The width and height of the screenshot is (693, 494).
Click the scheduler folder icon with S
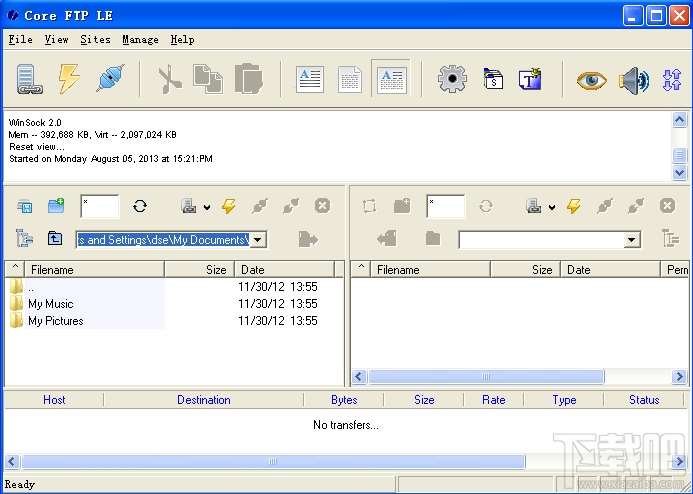[x=493, y=79]
